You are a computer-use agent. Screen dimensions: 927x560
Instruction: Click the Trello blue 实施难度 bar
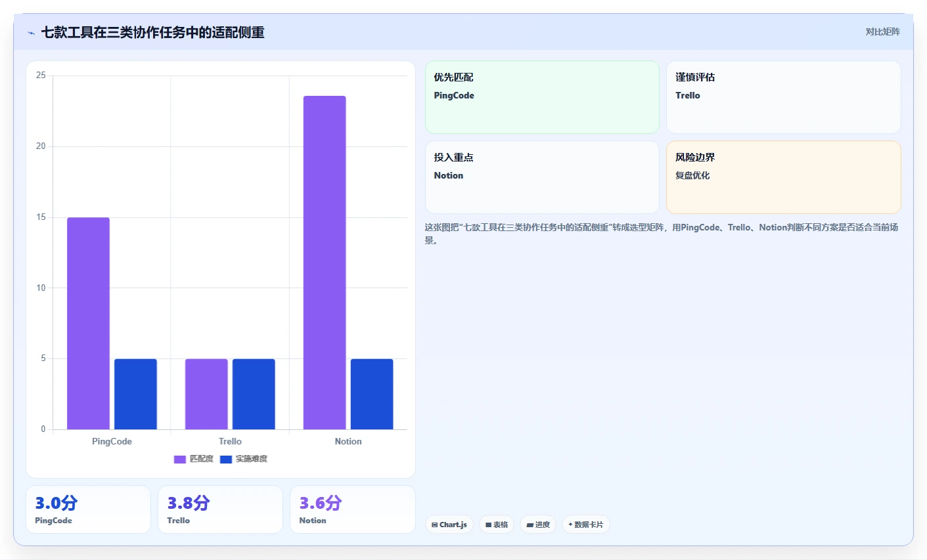coord(254,394)
